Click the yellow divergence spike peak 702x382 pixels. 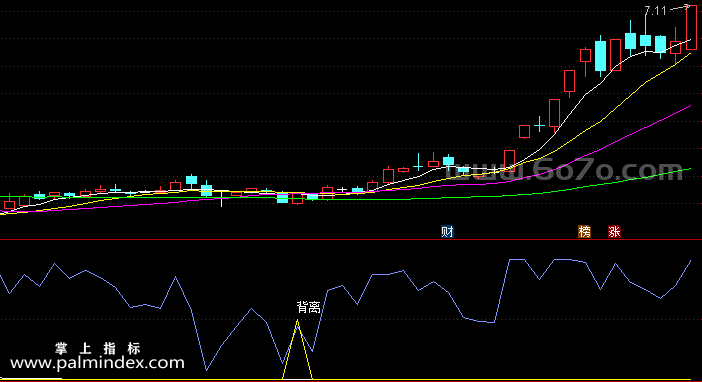tap(297, 320)
